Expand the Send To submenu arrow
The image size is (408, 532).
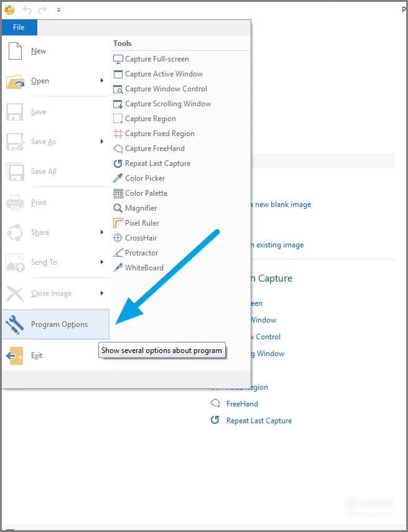pos(102,262)
